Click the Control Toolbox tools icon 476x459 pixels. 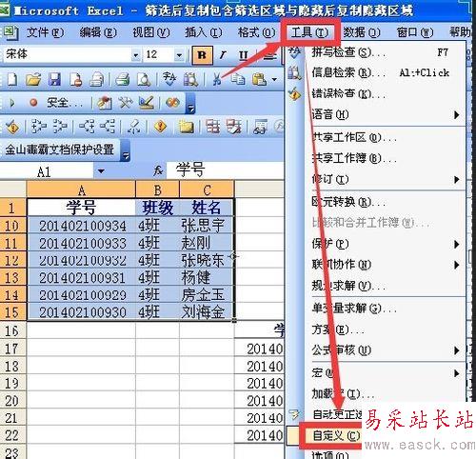tap(126, 103)
